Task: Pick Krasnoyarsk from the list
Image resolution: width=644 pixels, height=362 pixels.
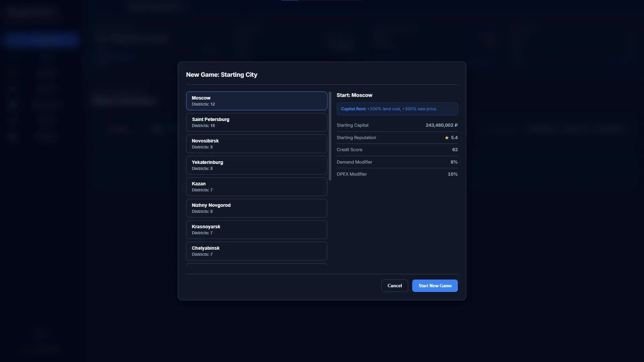Action: pos(257,230)
